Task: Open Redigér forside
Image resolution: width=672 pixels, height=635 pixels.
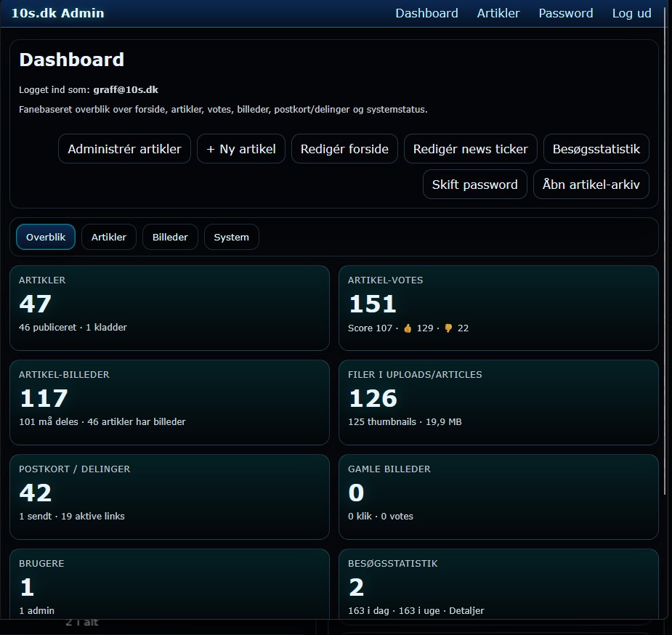Action: pyautogui.click(x=344, y=149)
